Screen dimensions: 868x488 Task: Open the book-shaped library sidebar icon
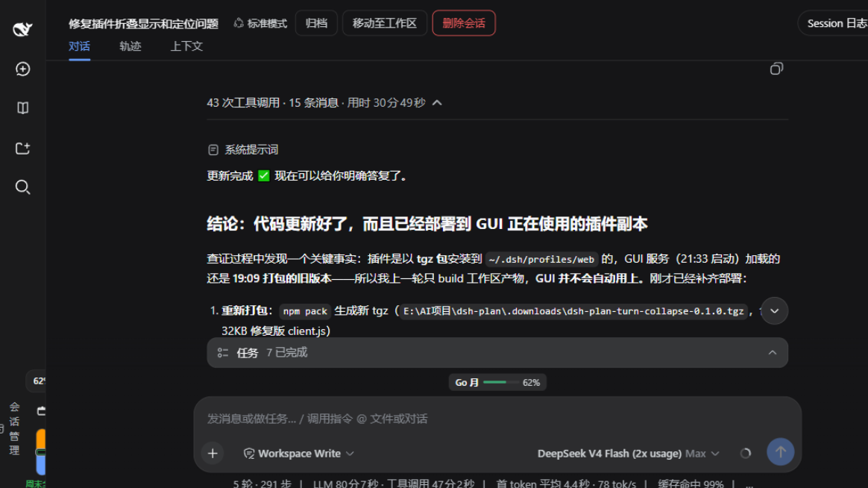[x=22, y=108]
